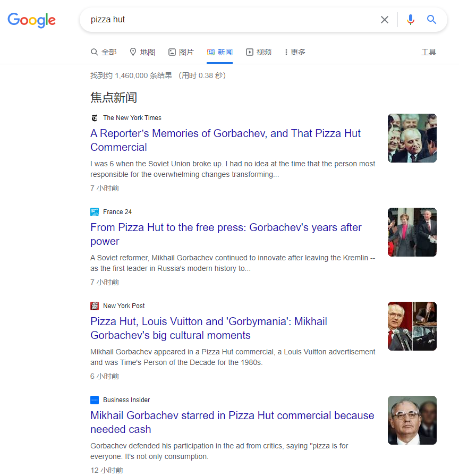Click 'France 24' source name
This screenshot has height=476, width=459.
117,212
